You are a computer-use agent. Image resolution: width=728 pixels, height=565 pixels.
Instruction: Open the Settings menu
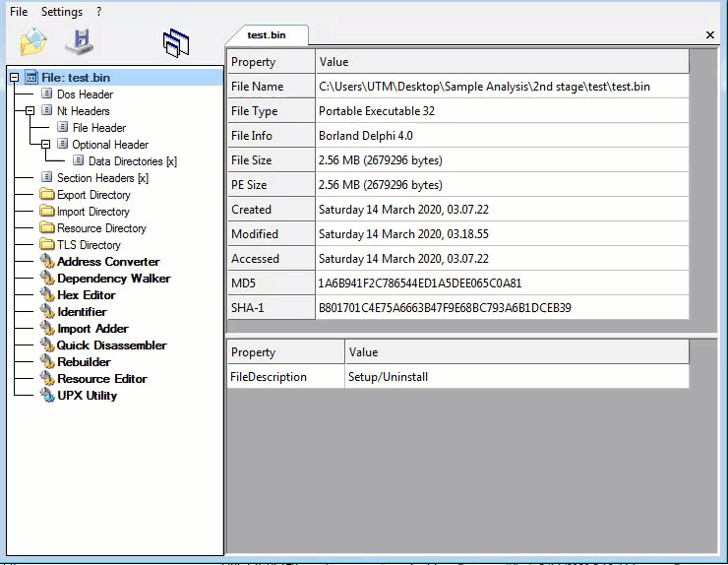tap(62, 12)
